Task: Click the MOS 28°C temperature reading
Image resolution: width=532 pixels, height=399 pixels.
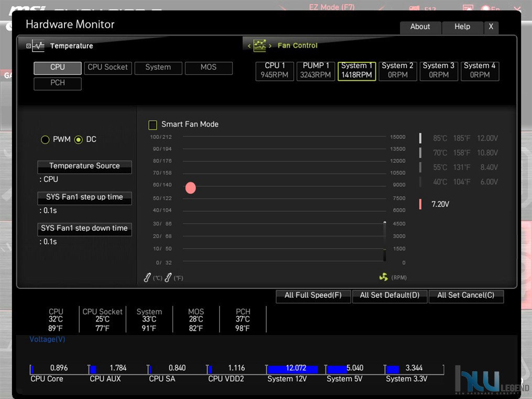Action: pos(196,319)
